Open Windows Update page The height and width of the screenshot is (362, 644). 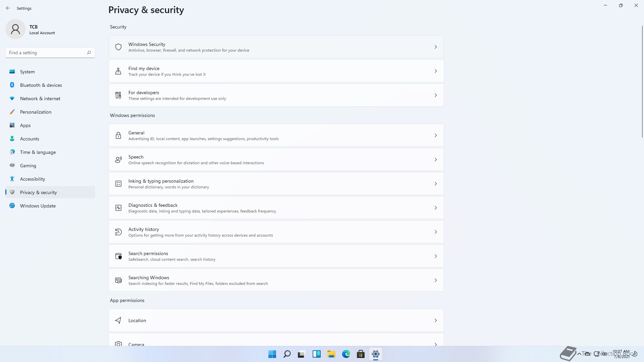coord(50,206)
